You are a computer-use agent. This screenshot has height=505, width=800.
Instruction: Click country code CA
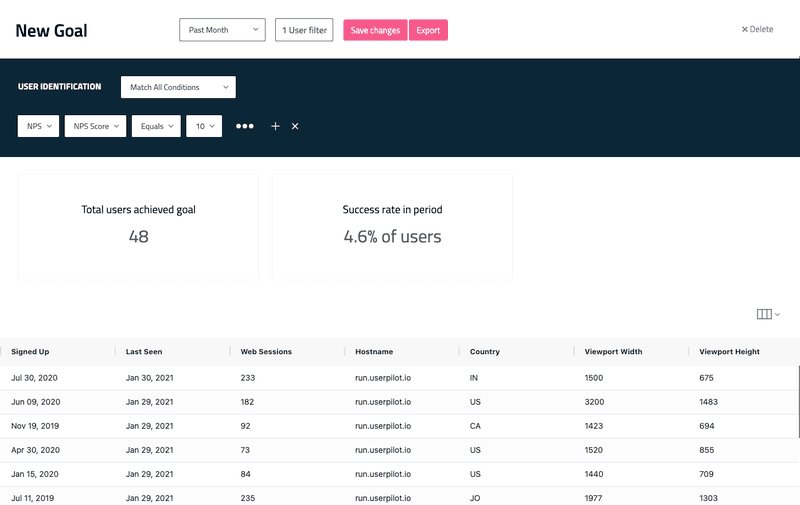tap(475, 426)
